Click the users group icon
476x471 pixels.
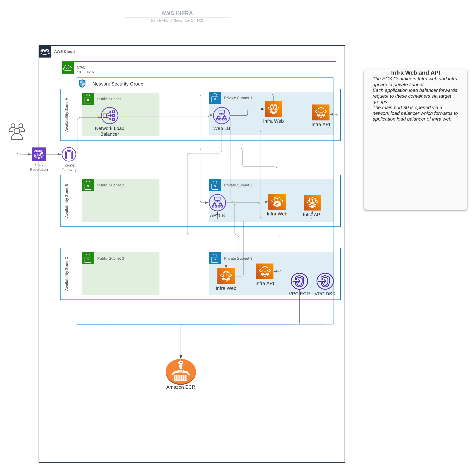pyautogui.click(x=17, y=132)
